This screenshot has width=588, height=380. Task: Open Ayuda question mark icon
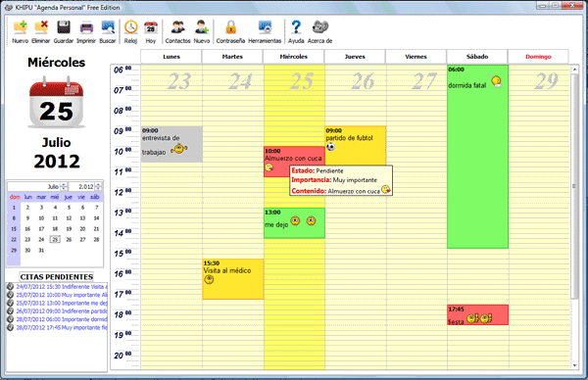(x=296, y=27)
